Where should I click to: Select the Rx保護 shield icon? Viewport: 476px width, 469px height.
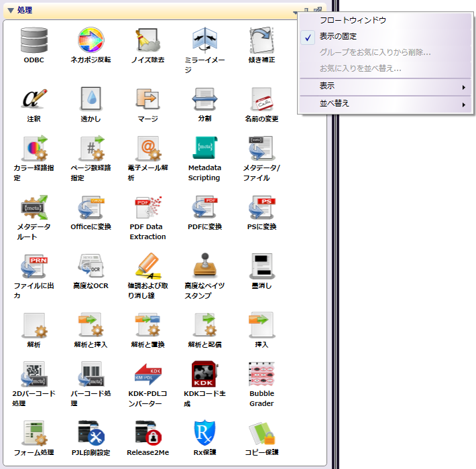click(x=204, y=433)
